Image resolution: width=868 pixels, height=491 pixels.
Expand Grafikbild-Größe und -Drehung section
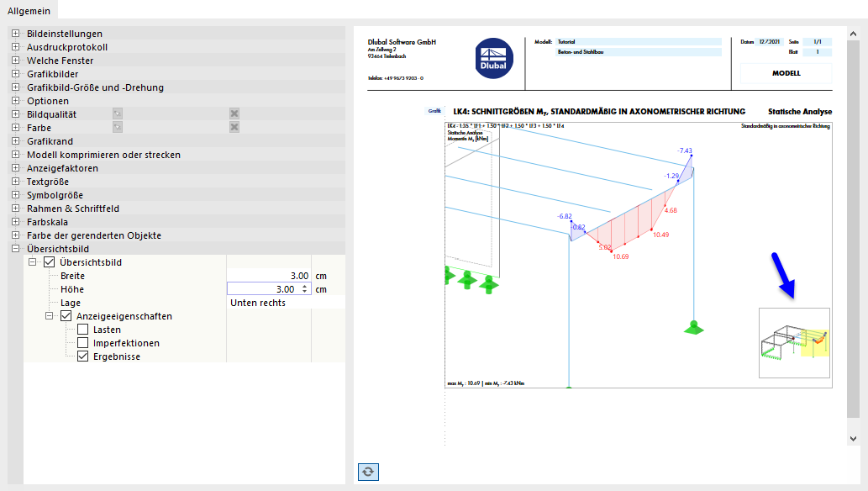pos(15,87)
